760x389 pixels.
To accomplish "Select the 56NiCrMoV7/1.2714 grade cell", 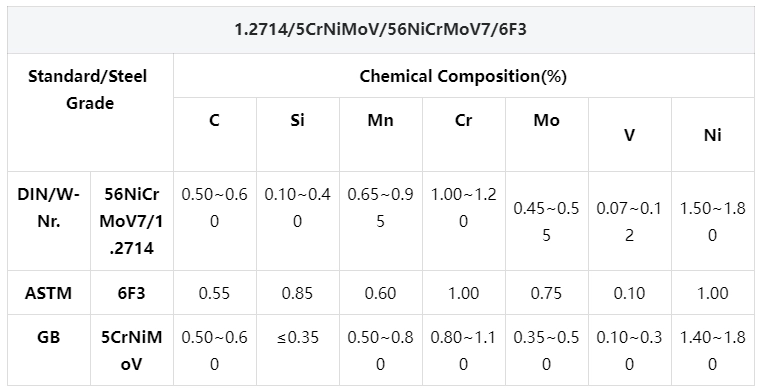I will 131,221.
